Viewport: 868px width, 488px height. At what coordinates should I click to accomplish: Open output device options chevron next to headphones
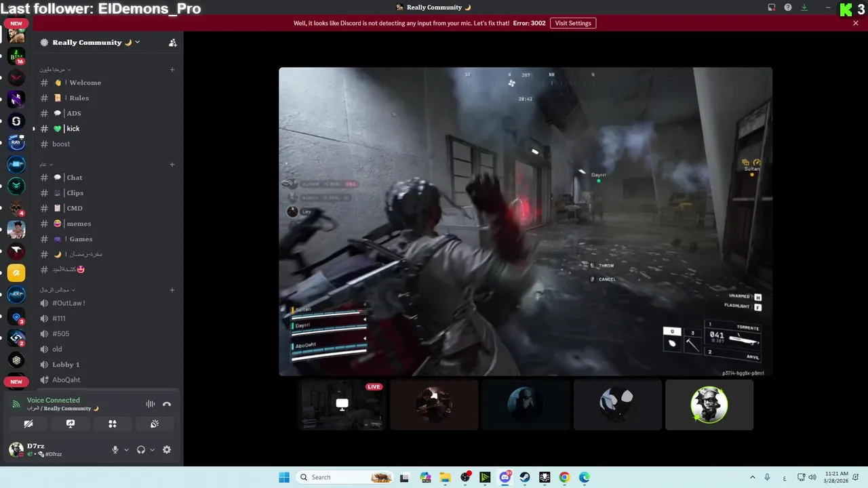tap(152, 449)
